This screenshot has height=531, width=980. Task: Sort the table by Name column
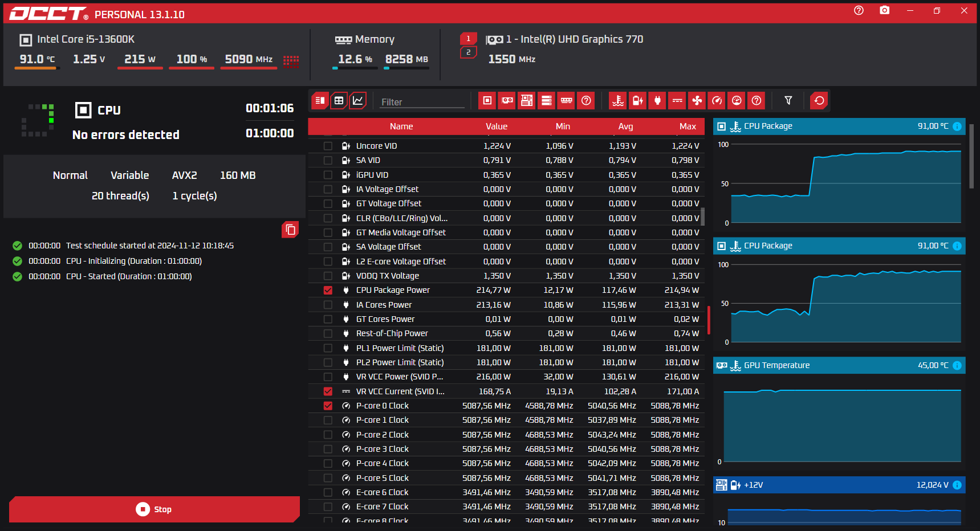[401, 126]
